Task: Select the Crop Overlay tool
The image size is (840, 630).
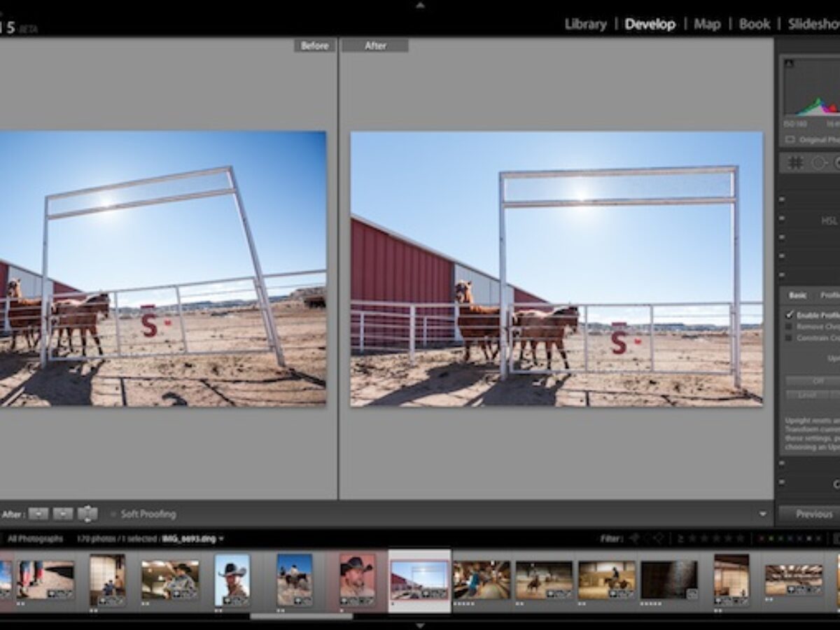Action: pyautogui.click(x=796, y=163)
